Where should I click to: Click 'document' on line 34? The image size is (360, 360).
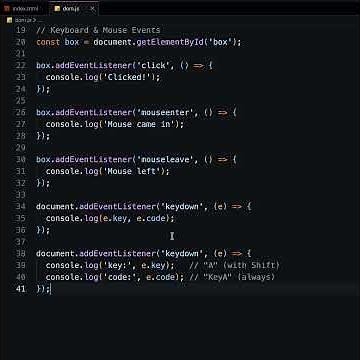tap(55, 207)
